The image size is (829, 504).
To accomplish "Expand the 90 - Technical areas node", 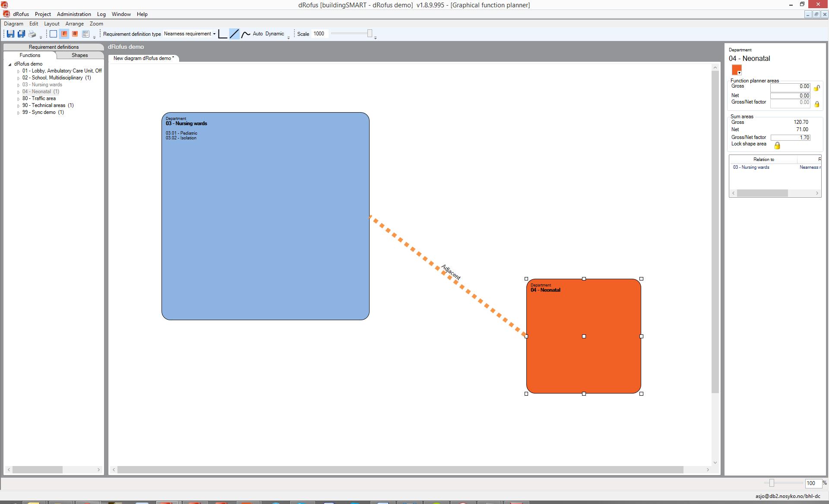I will click(x=19, y=106).
